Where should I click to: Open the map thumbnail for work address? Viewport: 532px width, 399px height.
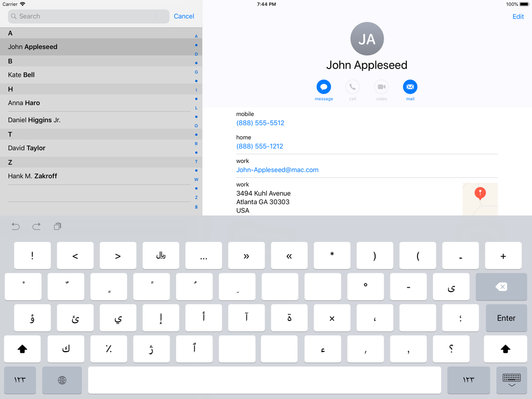click(480, 199)
